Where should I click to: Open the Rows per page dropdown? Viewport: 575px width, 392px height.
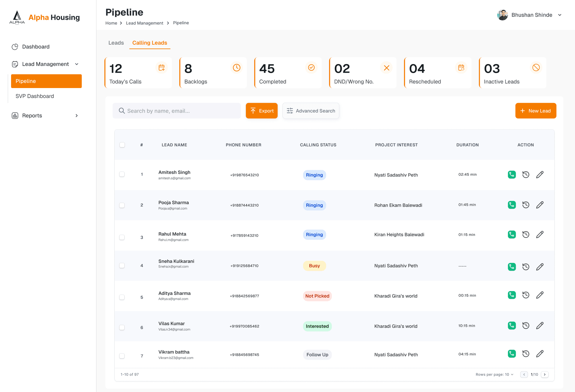pyautogui.click(x=494, y=375)
